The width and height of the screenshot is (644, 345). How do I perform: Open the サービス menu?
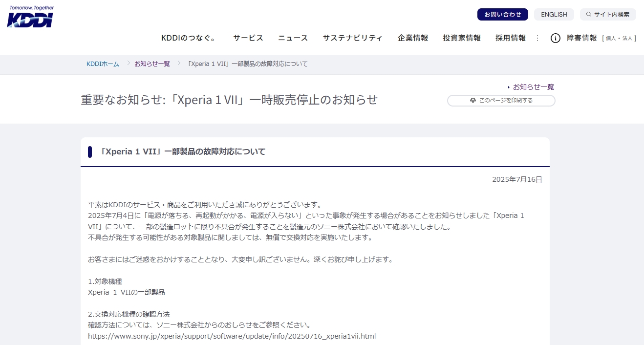tap(248, 38)
